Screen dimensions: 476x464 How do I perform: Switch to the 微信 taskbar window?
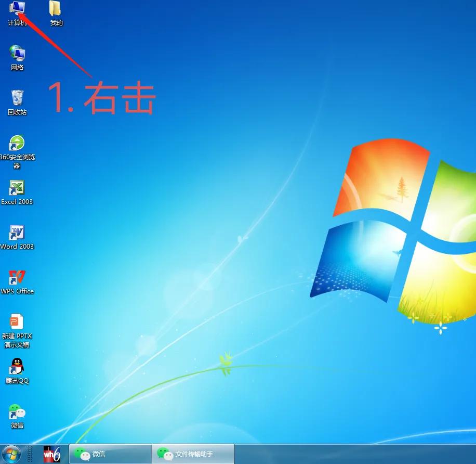tap(109, 454)
